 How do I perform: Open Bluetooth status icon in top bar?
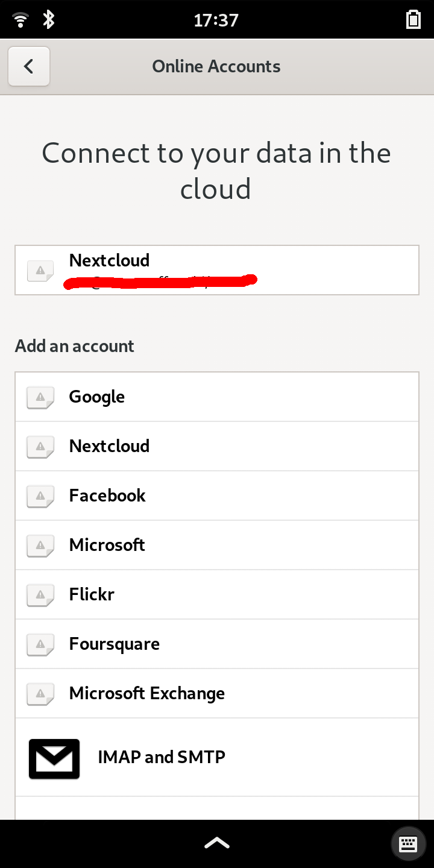pyautogui.click(x=49, y=19)
